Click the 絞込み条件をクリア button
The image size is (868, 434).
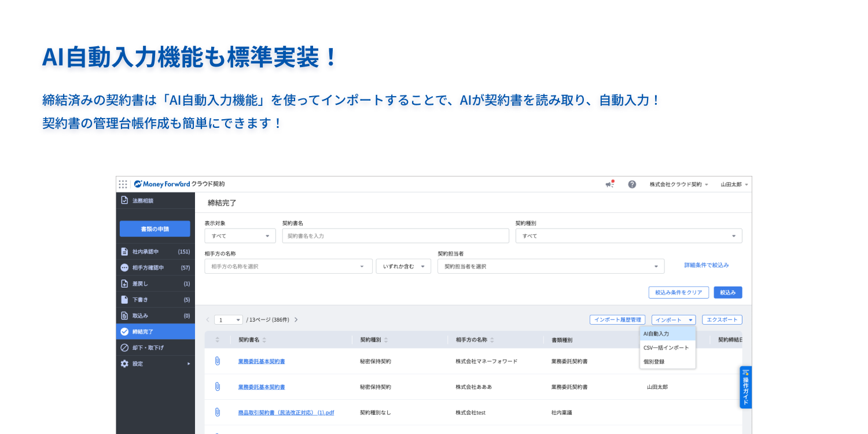click(679, 292)
